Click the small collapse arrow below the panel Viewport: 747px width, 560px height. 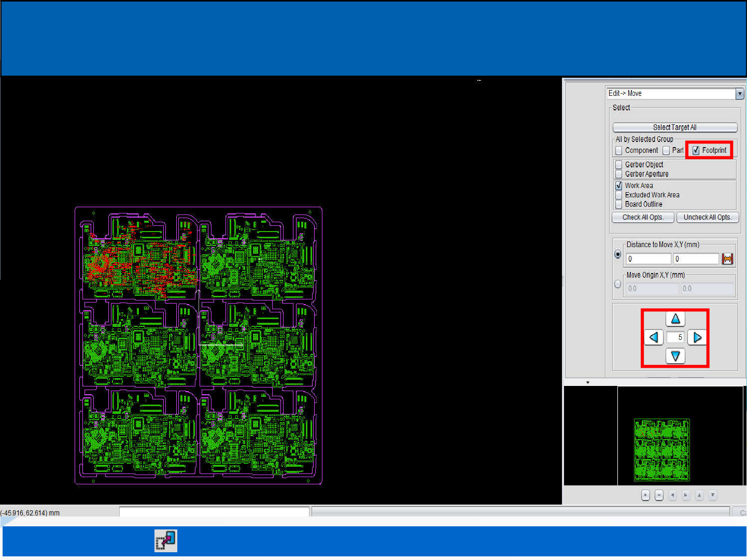coord(588,382)
